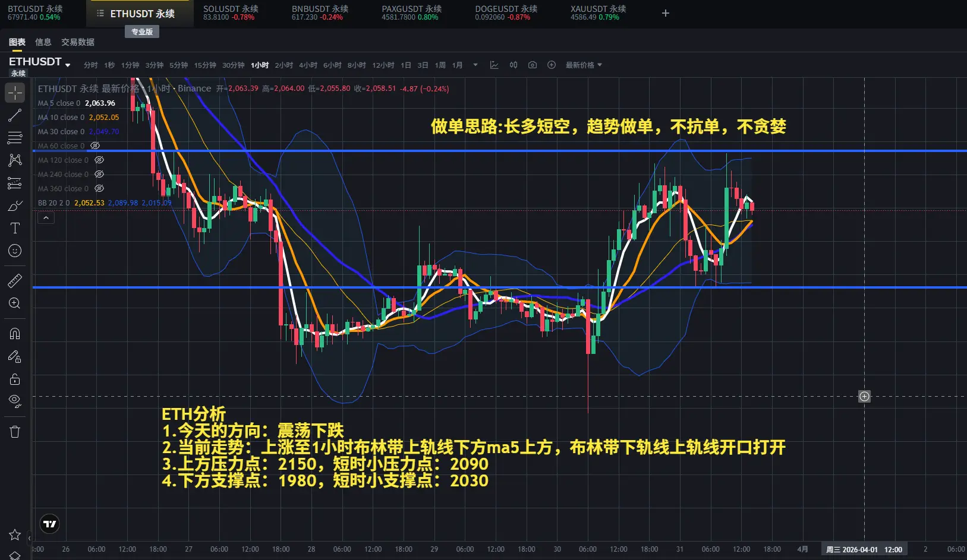
Task: Select the 1月 interval
Action: pyautogui.click(x=457, y=65)
